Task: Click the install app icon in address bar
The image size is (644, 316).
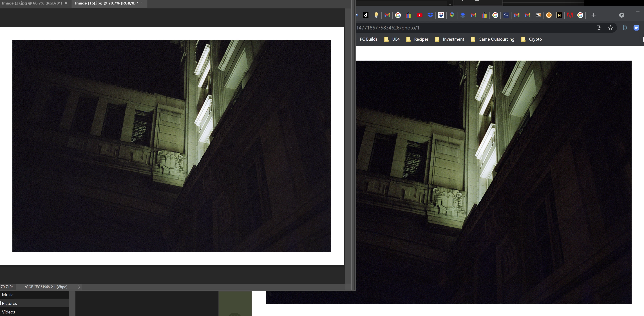Action: click(x=599, y=28)
